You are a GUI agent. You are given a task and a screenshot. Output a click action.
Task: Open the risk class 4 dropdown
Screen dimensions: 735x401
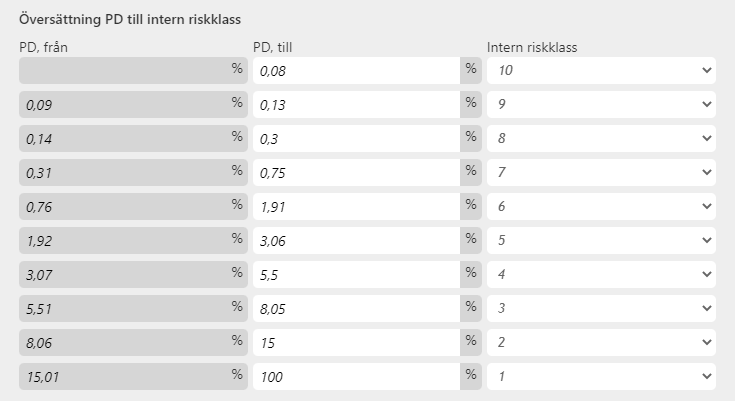tap(601, 274)
